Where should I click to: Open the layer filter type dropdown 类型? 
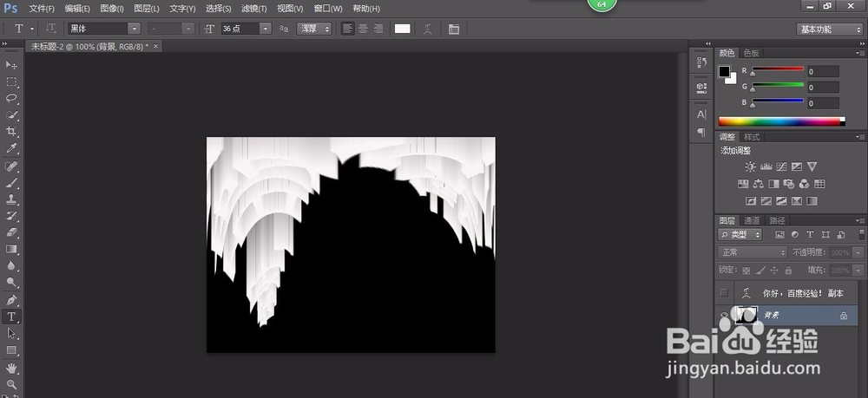(x=740, y=234)
